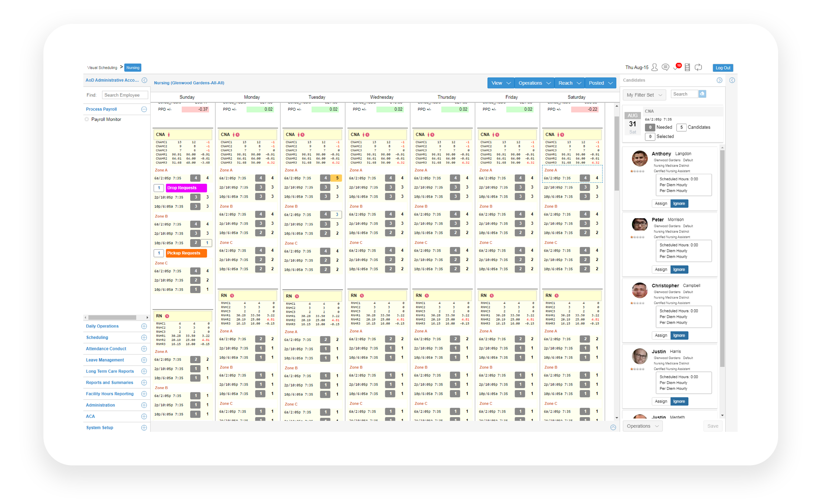
Task: Assign Peter Morrison to the shift
Action: click(x=661, y=269)
